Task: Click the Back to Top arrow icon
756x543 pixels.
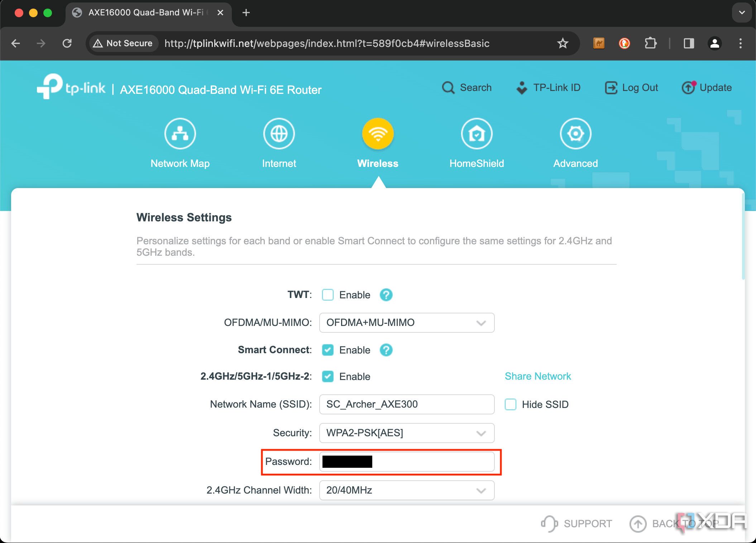Action: [x=638, y=524]
